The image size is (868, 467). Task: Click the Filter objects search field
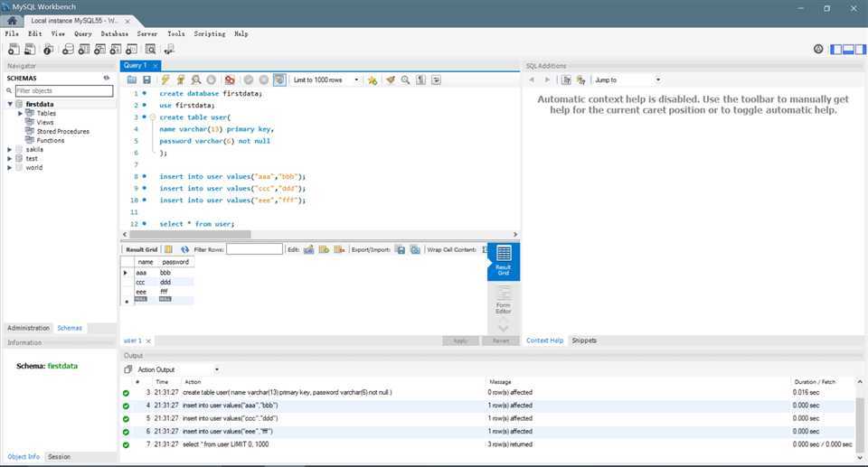(63, 90)
